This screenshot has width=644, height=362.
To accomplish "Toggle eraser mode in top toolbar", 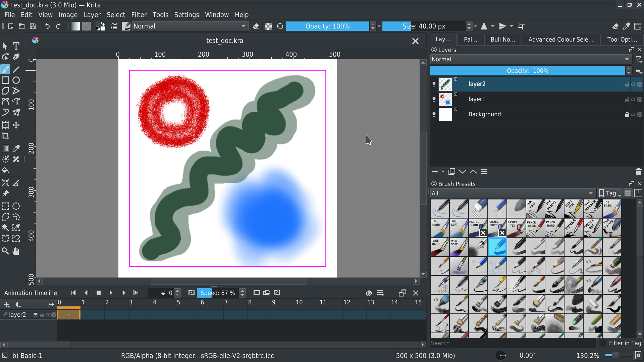I will pos(256,26).
